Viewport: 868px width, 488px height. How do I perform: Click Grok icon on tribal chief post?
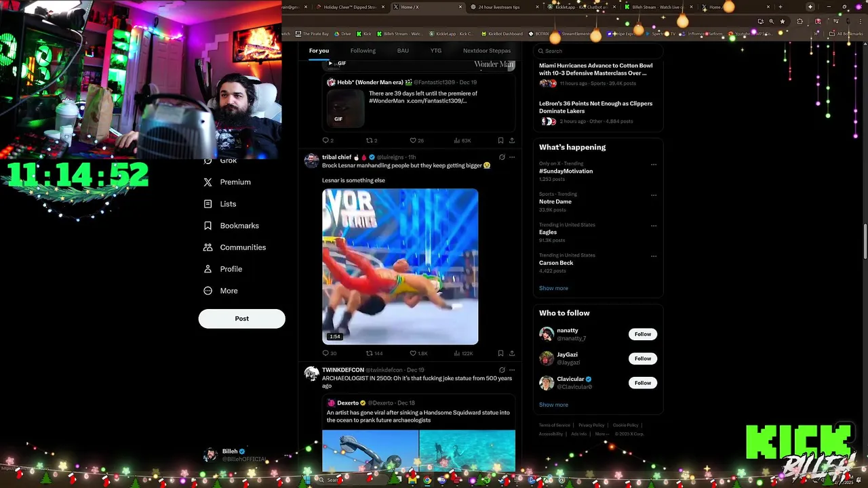tap(502, 157)
